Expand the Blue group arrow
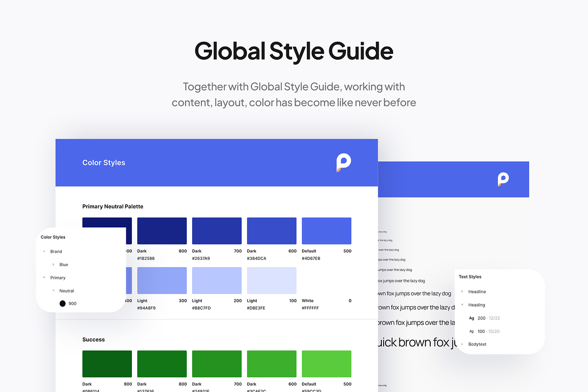Image resolution: width=588 pixels, height=392 pixels. point(53,265)
